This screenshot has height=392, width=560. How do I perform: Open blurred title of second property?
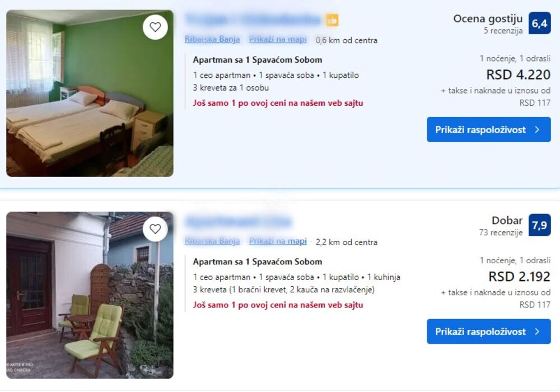238,222
